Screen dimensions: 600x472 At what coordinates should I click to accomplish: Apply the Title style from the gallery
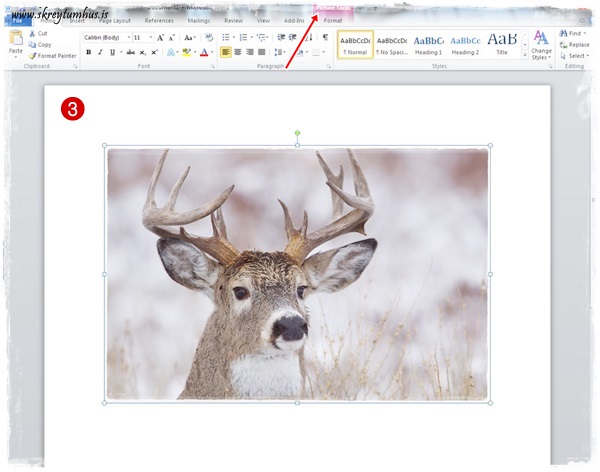point(502,45)
